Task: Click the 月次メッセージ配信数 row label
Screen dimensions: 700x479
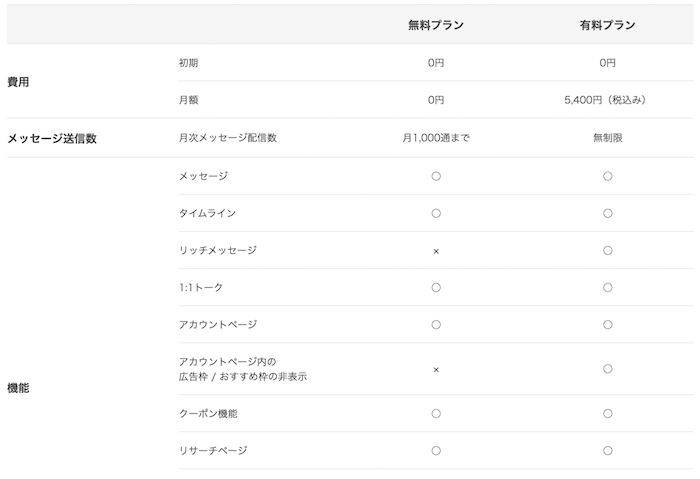Action: tap(228, 137)
